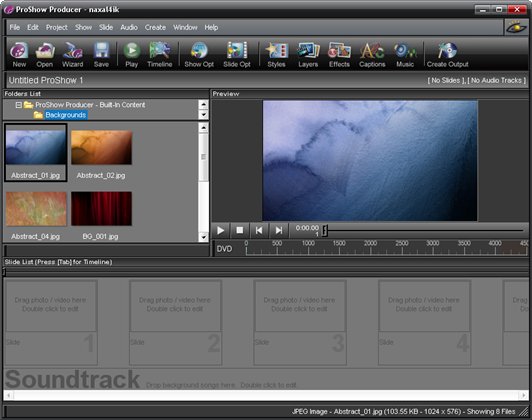Open the Audio menu
The height and width of the screenshot is (420, 532).
pos(129,27)
